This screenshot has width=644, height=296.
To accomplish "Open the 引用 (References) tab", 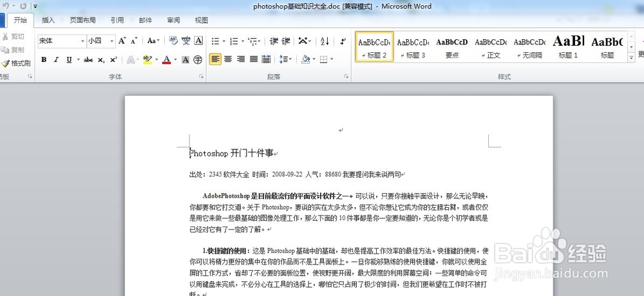I will pyautogui.click(x=117, y=20).
